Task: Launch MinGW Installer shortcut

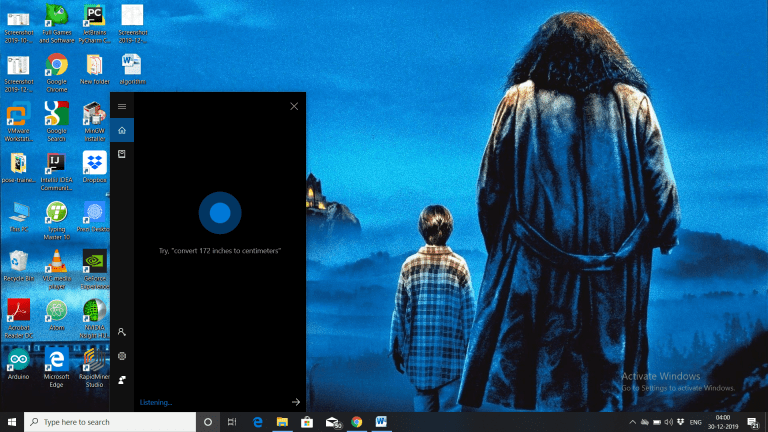Action: click(x=95, y=122)
